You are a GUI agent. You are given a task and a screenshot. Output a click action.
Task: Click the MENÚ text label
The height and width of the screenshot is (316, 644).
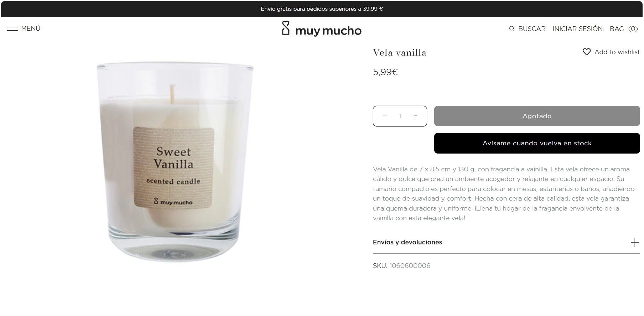click(31, 29)
